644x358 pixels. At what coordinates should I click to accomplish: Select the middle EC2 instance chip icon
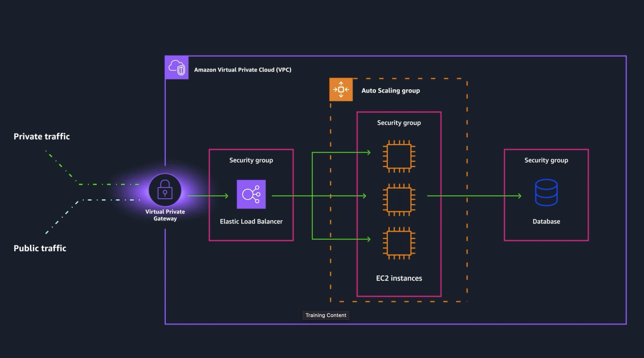399,200
